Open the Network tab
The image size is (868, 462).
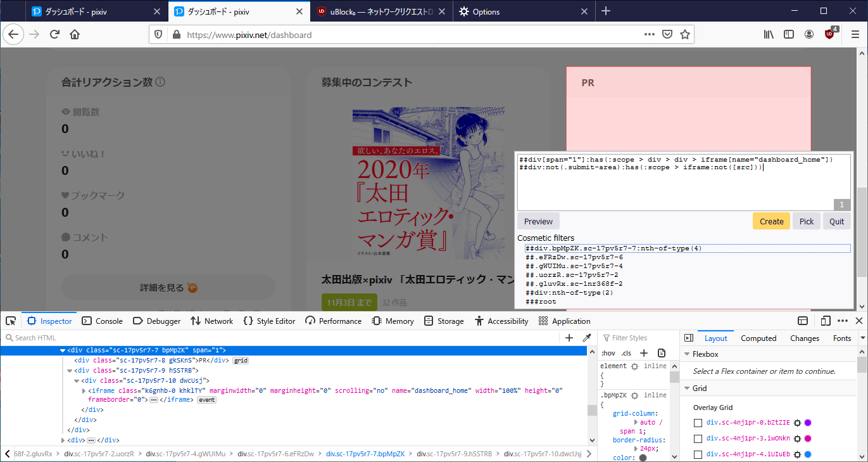(x=211, y=321)
